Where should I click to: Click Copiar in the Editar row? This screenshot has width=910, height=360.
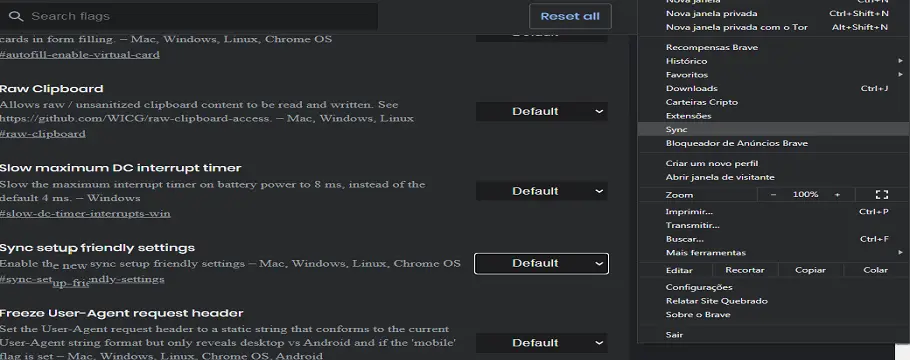810,270
